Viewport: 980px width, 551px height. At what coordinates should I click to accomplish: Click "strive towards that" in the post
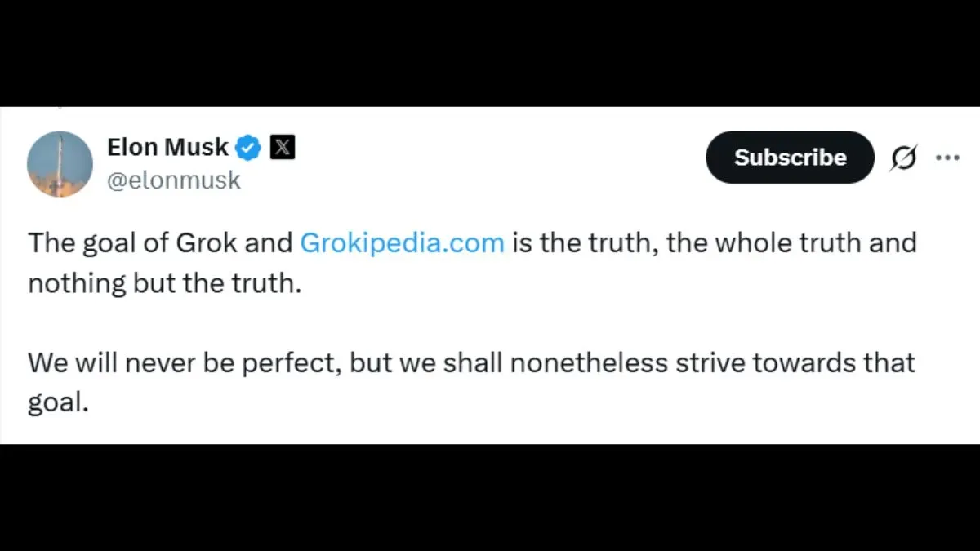[795, 362]
